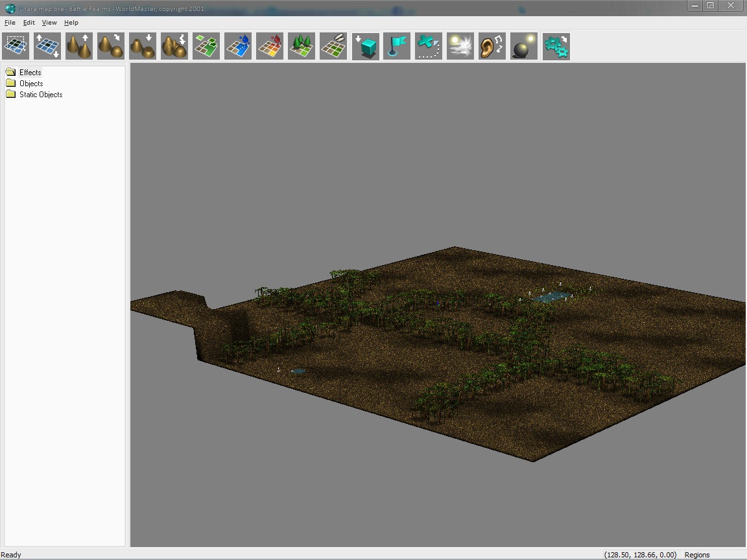Open the Edit menu
Viewport: 747px width, 560px height.
coord(29,23)
